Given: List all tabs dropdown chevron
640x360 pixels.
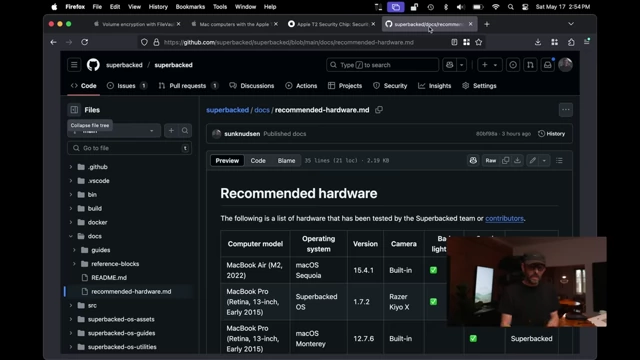Looking at the screenshot, I should (x=571, y=24).
